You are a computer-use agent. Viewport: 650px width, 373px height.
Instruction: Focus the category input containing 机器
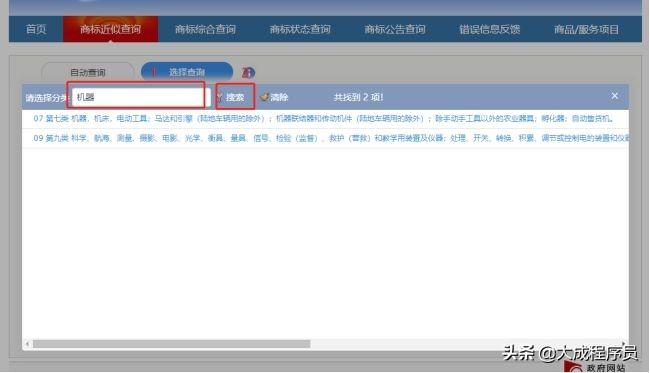tap(138, 97)
